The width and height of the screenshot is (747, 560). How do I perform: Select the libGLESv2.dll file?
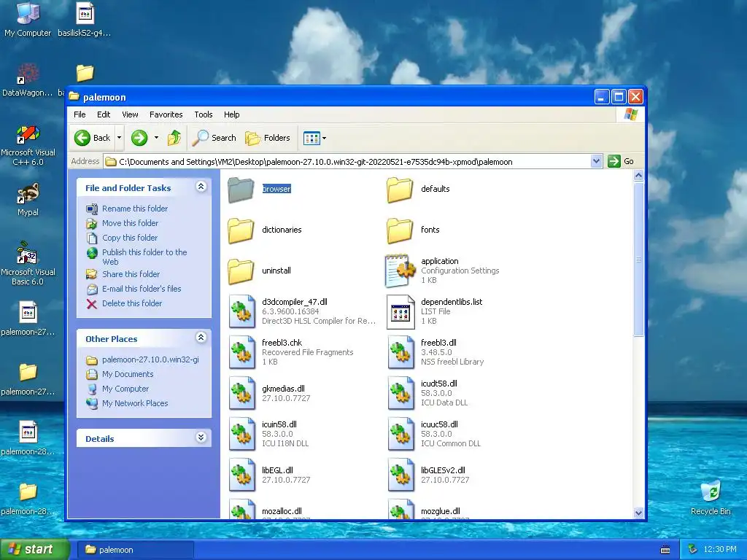tap(400, 475)
